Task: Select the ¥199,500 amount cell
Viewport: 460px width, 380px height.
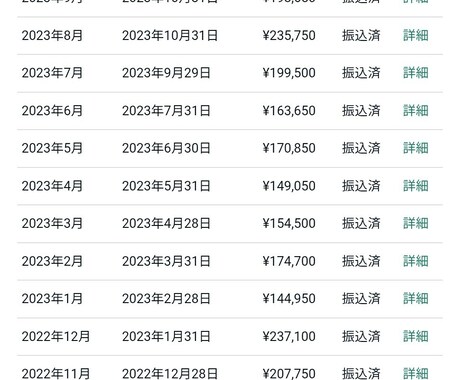Action: (x=289, y=73)
